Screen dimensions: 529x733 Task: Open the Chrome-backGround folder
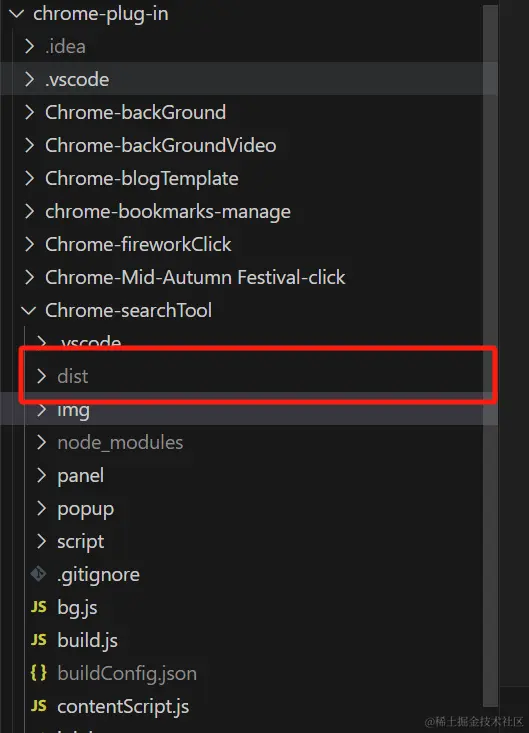pyautogui.click(x=136, y=112)
